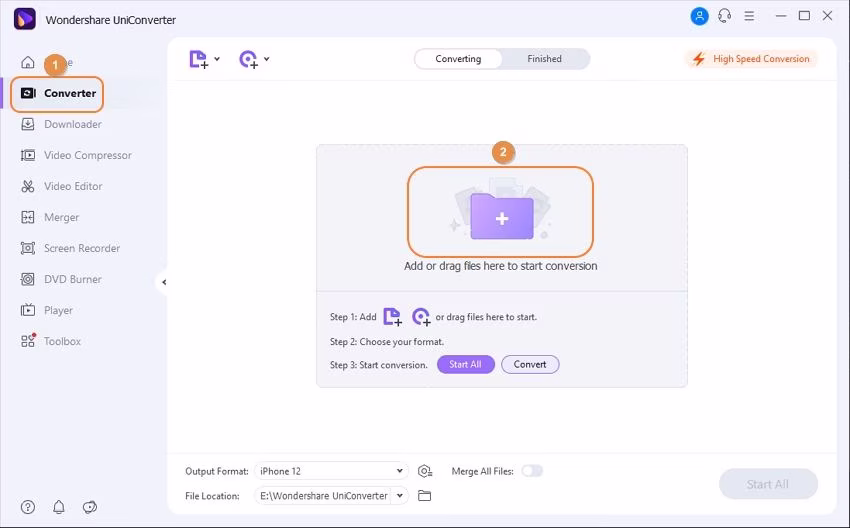Click the File Location path field

coord(324,495)
